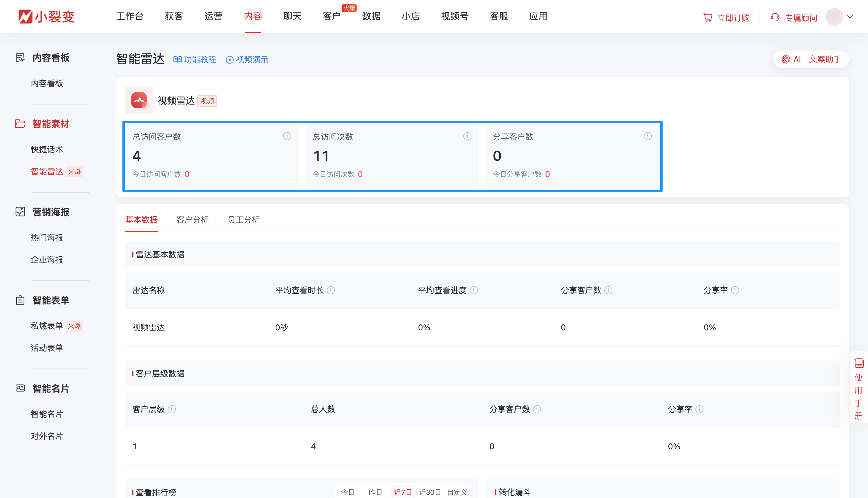Click the 智能表单 clipboard icon
The width and height of the screenshot is (868, 498).
(20, 300)
